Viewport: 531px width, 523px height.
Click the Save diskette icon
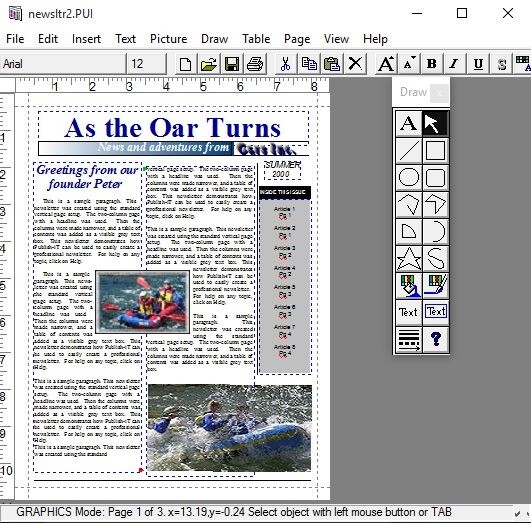[x=232, y=64]
